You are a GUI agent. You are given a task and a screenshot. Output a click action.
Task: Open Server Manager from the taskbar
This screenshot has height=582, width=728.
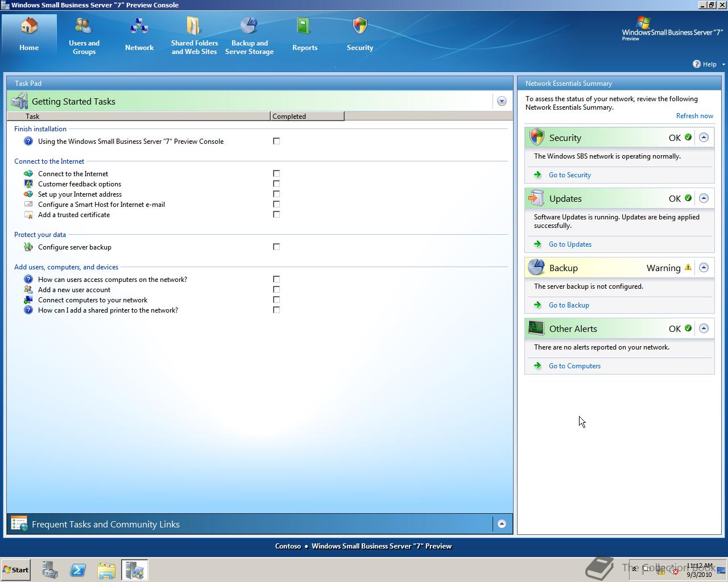(x=49, y=570)
